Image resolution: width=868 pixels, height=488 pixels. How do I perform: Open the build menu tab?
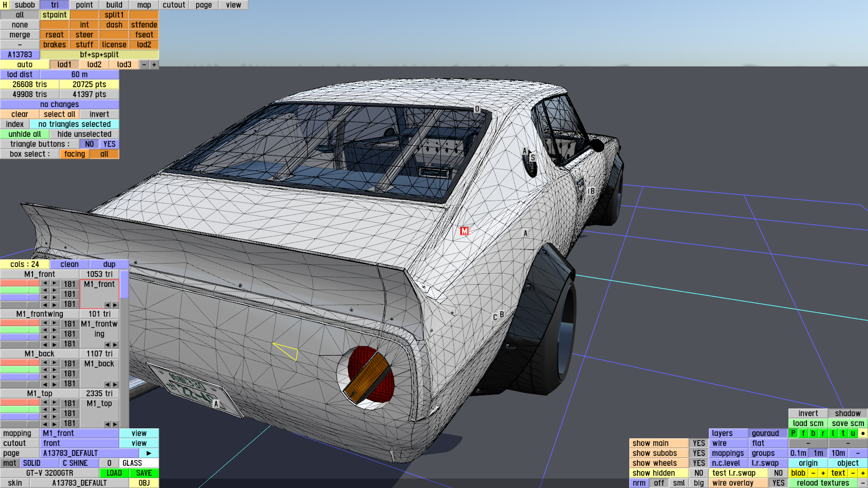coord(114,5)
